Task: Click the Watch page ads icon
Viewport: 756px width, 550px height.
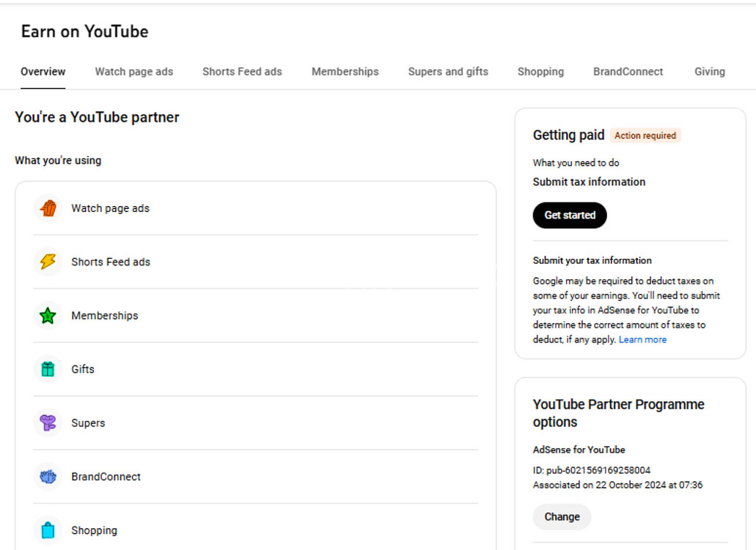Action: pyautogui.click(x=48, y=208)
